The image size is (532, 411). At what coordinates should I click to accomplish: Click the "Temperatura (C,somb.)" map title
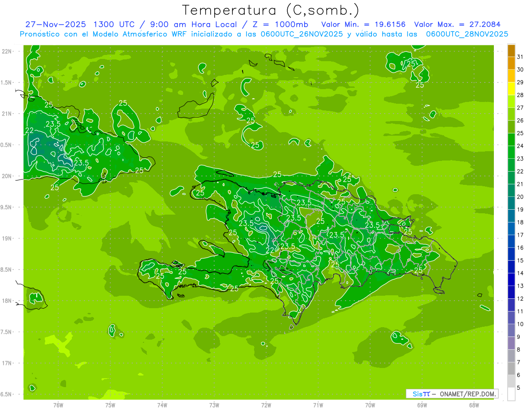[x=270, y=11]
